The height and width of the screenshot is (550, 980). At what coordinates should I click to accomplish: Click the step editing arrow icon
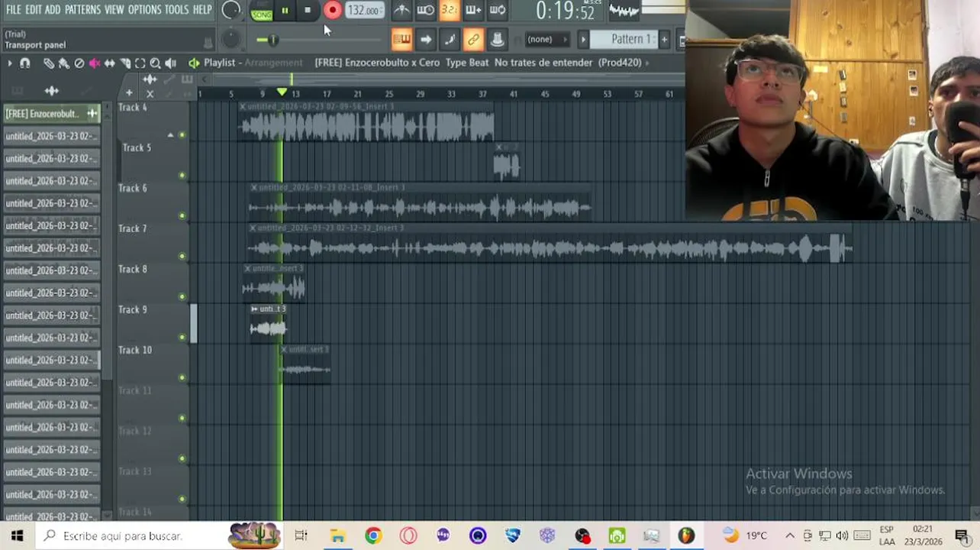tap(426, 39)
